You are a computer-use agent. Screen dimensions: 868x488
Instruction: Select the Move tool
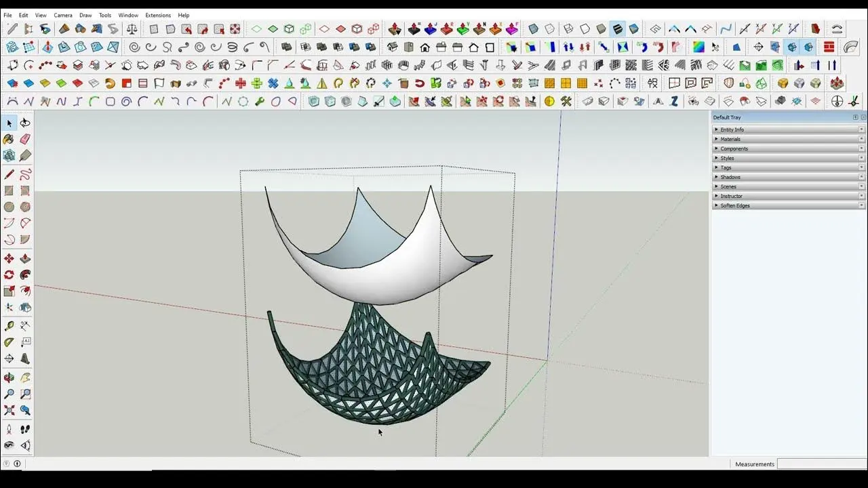[9, 259]
